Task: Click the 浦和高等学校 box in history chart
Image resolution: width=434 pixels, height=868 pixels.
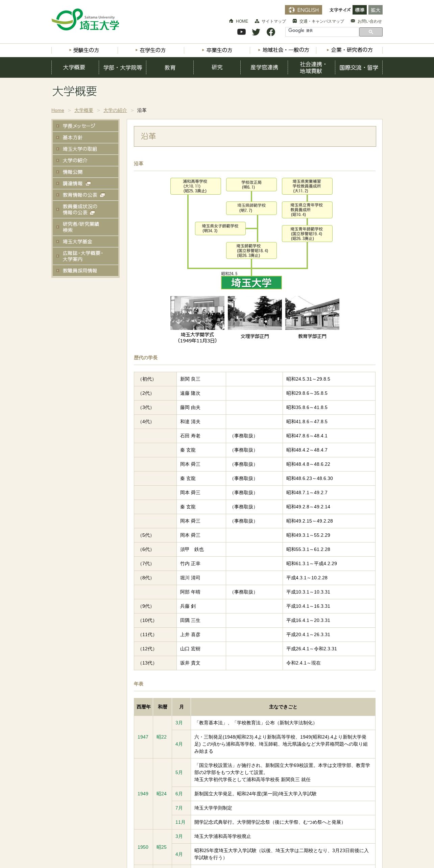Action: 196,186
